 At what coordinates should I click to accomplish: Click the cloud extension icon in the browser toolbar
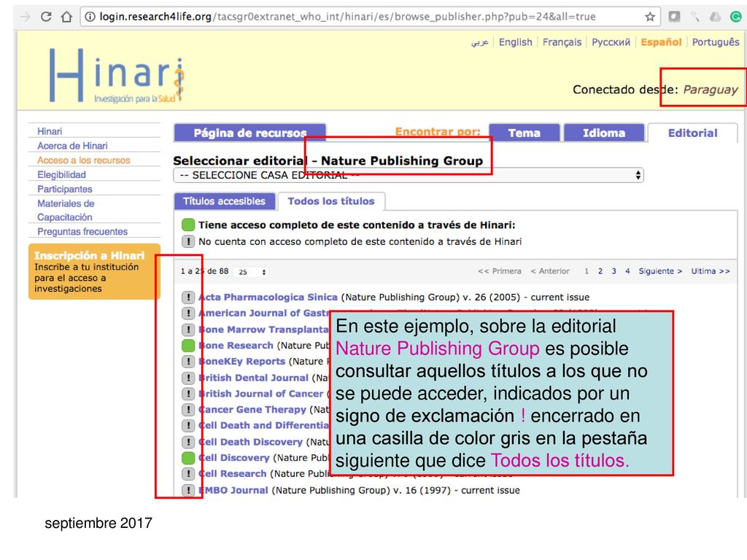click(x=715, y=17)
